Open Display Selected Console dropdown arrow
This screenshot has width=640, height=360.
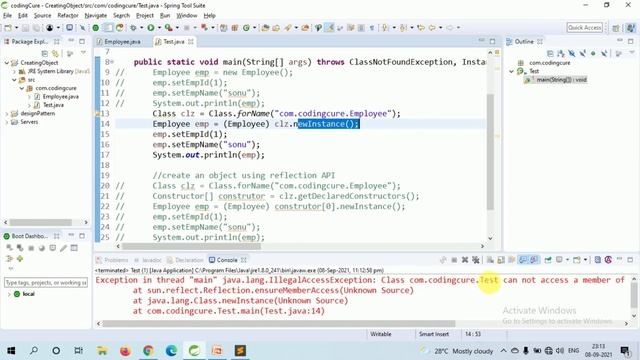pos(567,260)
